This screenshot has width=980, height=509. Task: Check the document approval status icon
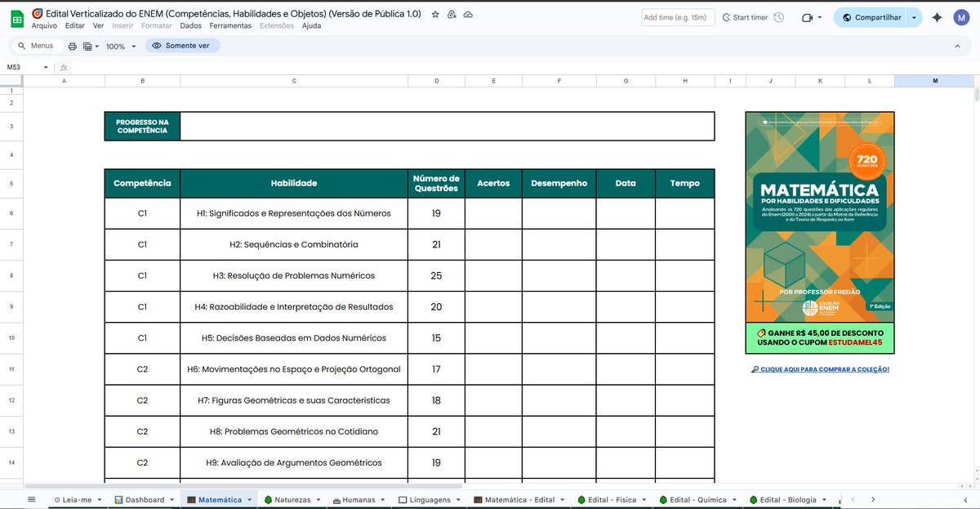pos(451,14)
